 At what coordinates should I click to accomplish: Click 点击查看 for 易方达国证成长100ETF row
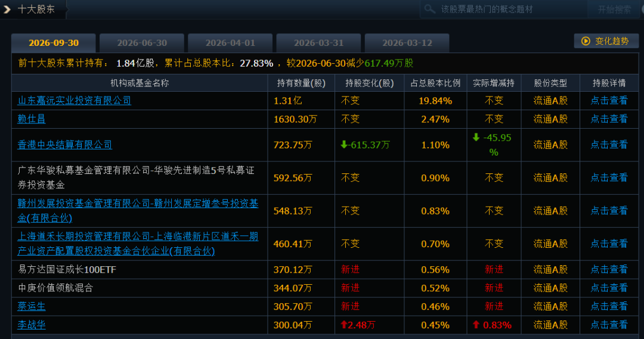(609, 269)
